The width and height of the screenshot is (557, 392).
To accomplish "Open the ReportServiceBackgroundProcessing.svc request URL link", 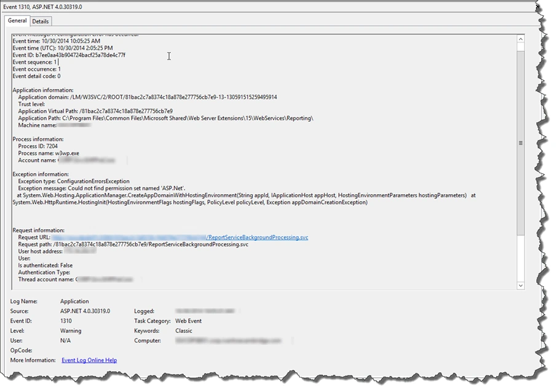I will (x=257, y=237).
